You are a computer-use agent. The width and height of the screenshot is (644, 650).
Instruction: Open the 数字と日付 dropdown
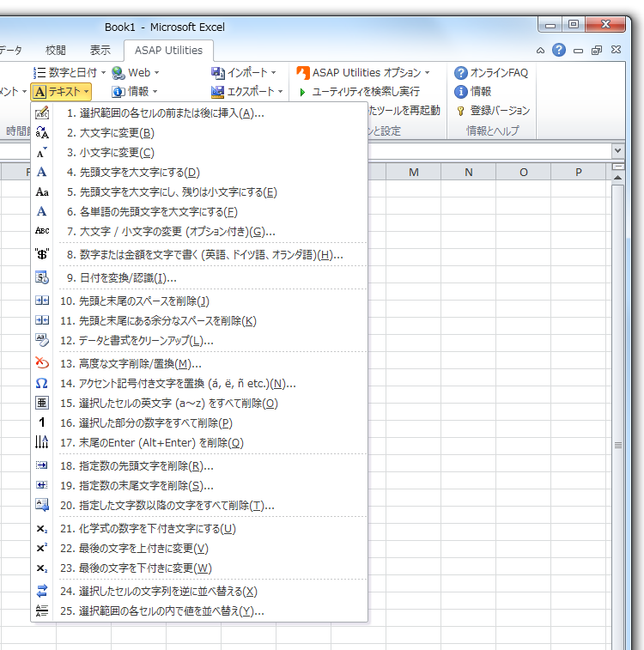point(70,72)
